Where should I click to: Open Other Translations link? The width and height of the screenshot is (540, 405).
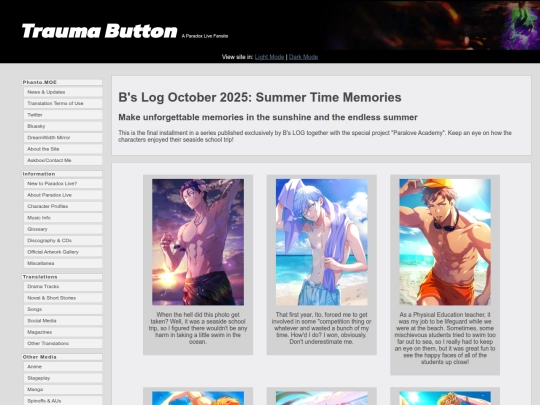[63, 343]
